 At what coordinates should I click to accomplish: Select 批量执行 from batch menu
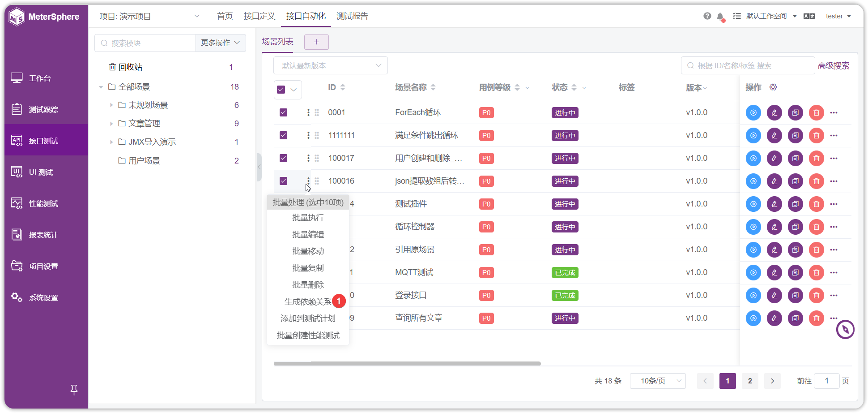(x=308, y=218)
